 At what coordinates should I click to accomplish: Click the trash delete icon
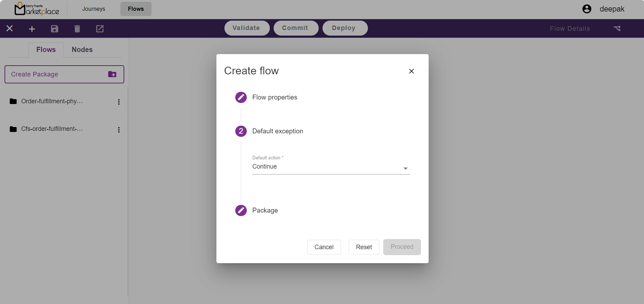(77, 29)
